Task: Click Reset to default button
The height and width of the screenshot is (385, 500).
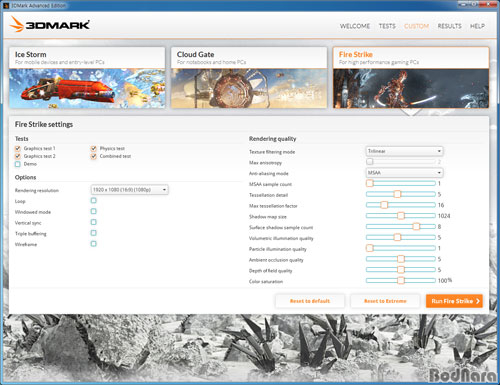Action: click(x=310, y=301)
